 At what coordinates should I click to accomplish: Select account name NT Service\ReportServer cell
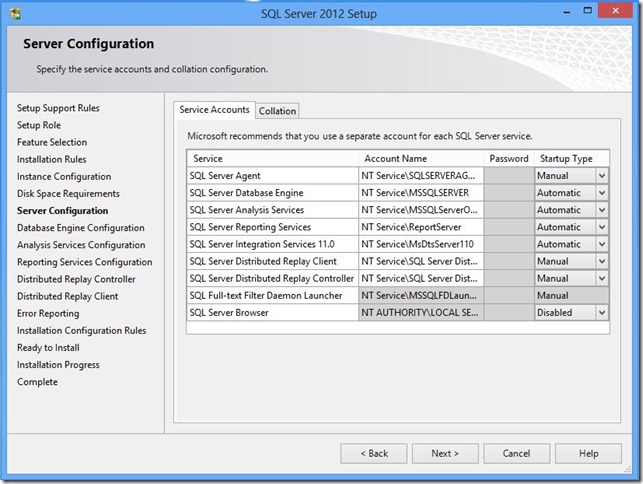click(x=421, y=227)
